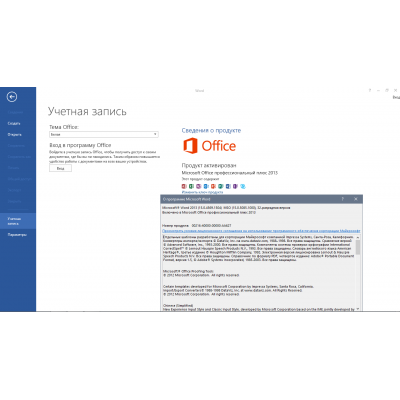Select Открыть in the sidebar
Viewport: 400px width, 400px height.
coord(15,134)
